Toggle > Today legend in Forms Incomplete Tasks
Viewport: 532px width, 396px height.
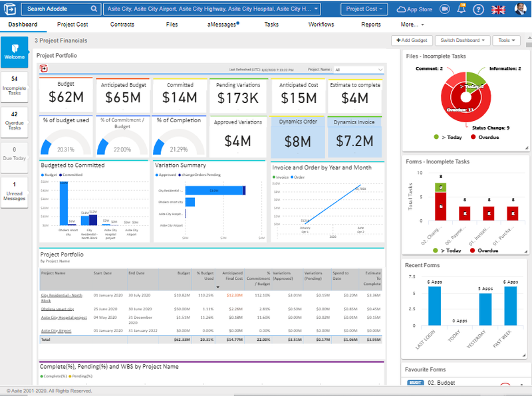(x=447, y=250)
